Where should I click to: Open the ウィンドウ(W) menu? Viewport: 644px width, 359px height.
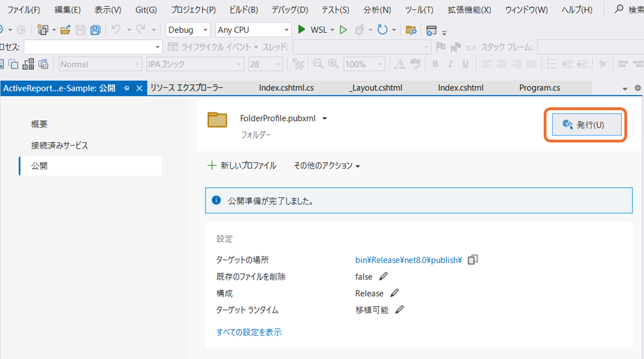(526, 10)
